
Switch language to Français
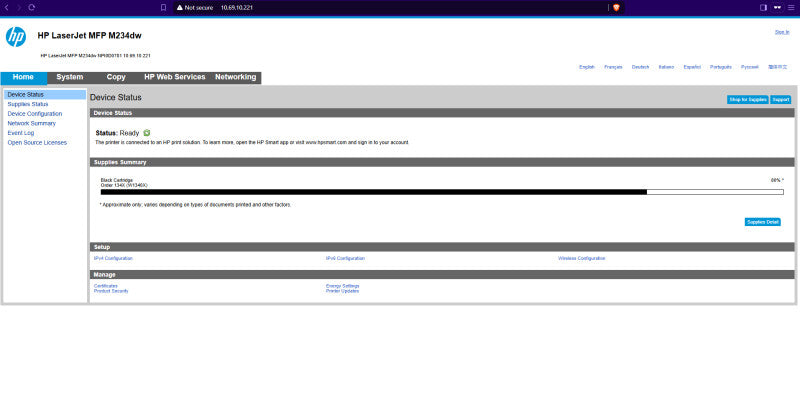pyautogui.click(x=613, y=67)
